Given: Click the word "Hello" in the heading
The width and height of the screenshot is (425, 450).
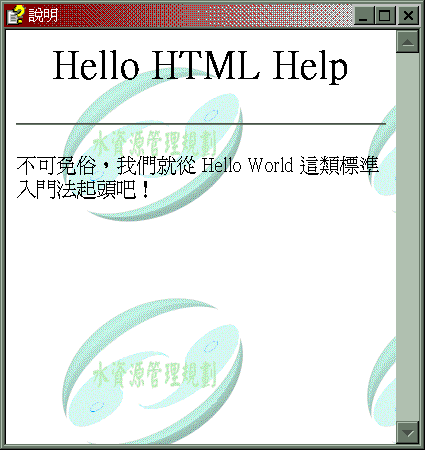Looking at the screenshot, I should [x=96, y=65].
